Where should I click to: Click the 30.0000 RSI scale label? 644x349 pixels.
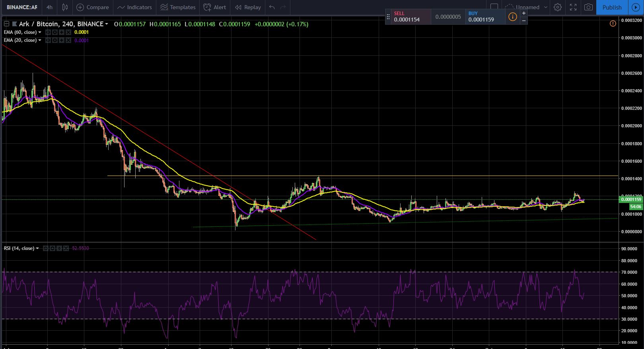(x=629, y=319)
